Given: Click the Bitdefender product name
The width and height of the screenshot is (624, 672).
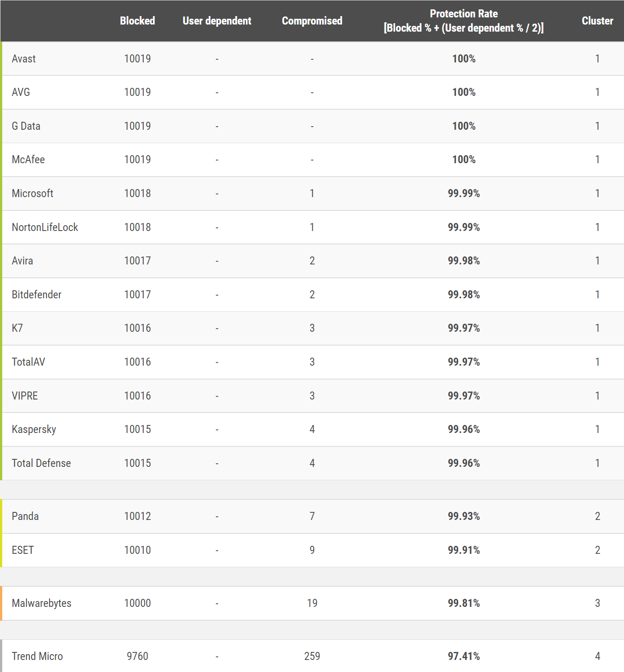Looking at the screenshot, I should click(37, 295).
